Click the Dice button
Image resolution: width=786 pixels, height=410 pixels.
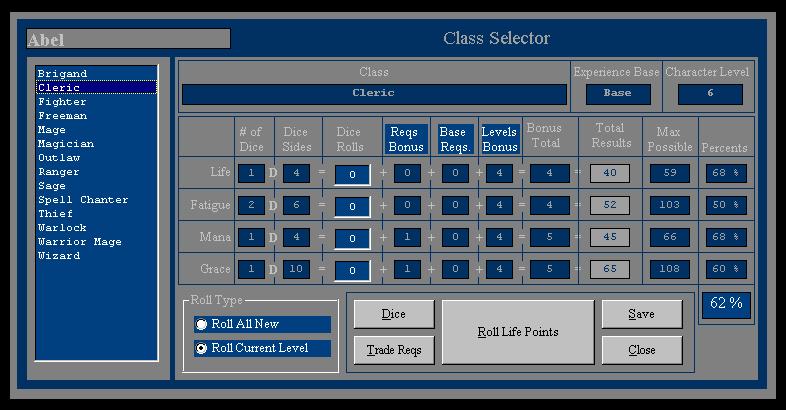[393, 314]
